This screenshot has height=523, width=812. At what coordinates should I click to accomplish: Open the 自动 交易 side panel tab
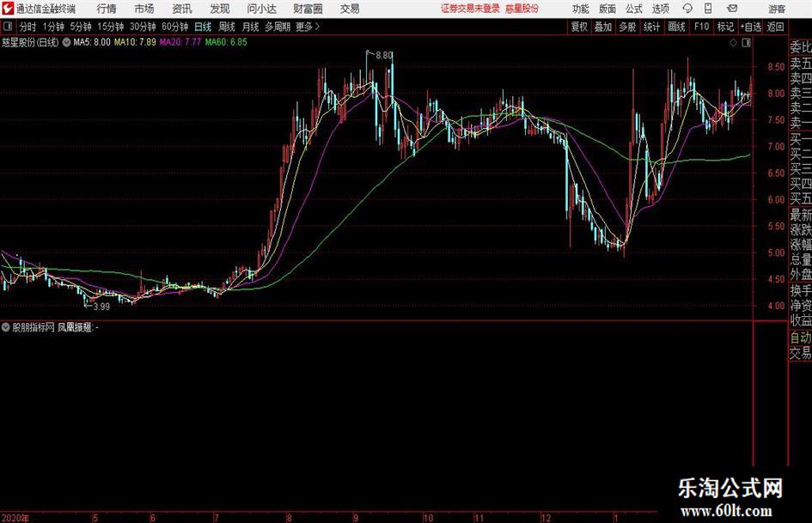pos(800,345)
